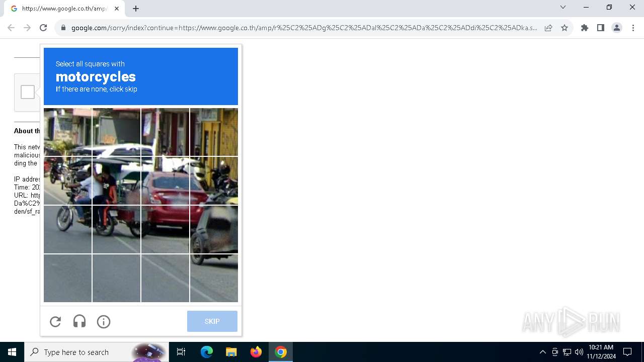Open Chrome extensions puzzle icon

coord(585,28)
